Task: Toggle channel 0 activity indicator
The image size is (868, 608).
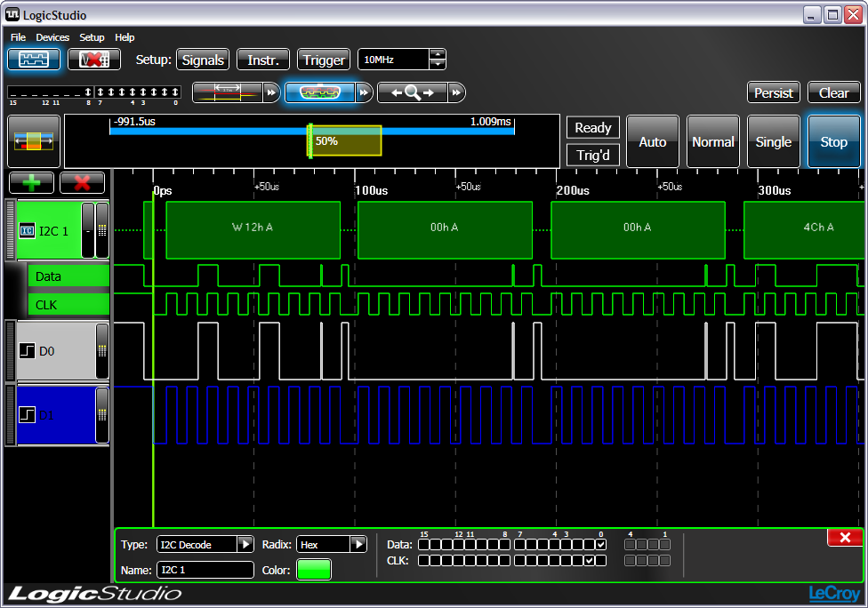Action: point(175,92)
